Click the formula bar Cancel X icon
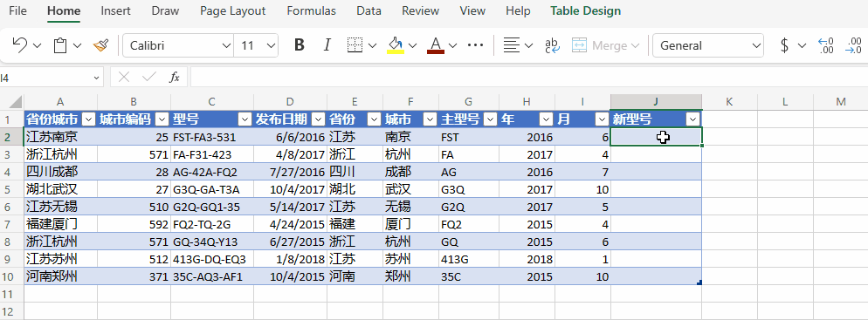 (x=124, y=78)
